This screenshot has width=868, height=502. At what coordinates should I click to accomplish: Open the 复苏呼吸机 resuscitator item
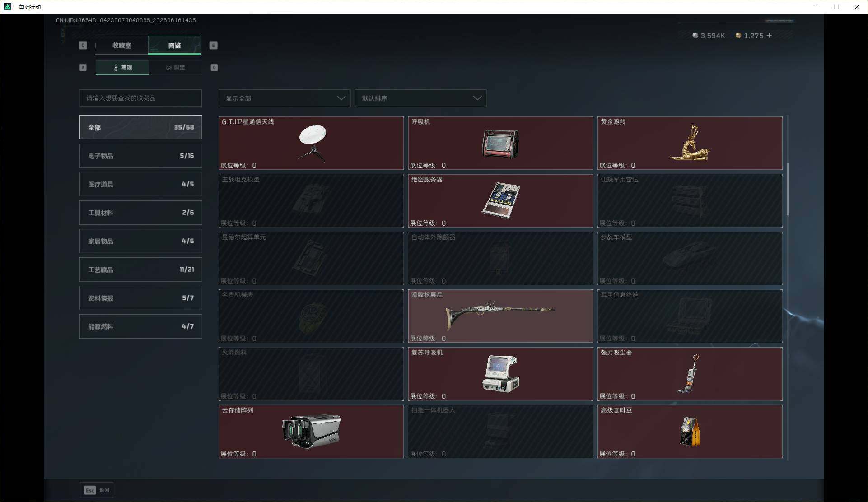(x=500, y=374)
